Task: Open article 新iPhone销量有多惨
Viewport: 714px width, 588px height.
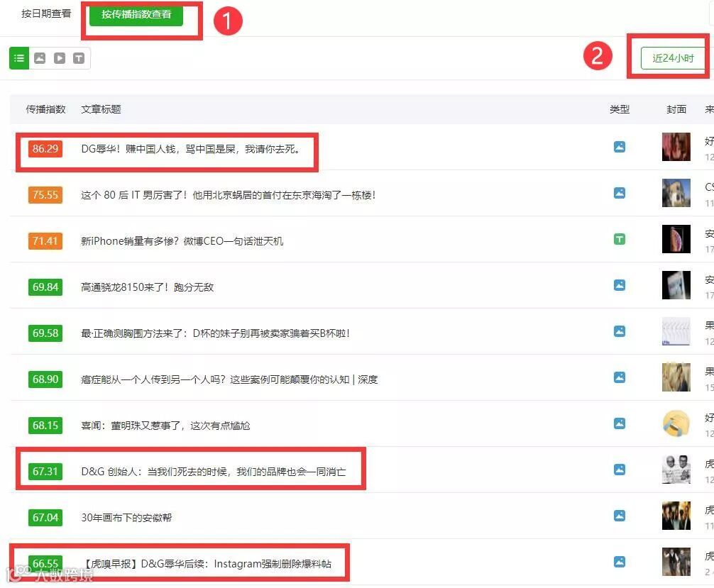Action: (x=182, y=241)
